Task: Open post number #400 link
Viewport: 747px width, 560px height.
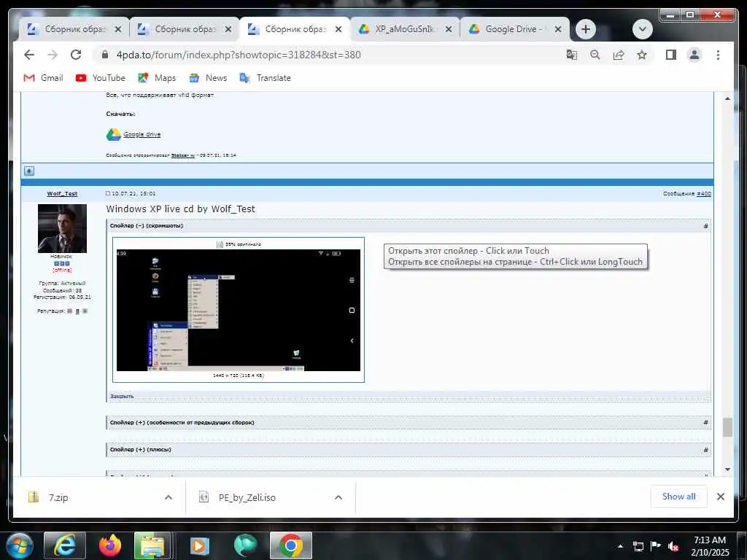Action: click(704, 194)
